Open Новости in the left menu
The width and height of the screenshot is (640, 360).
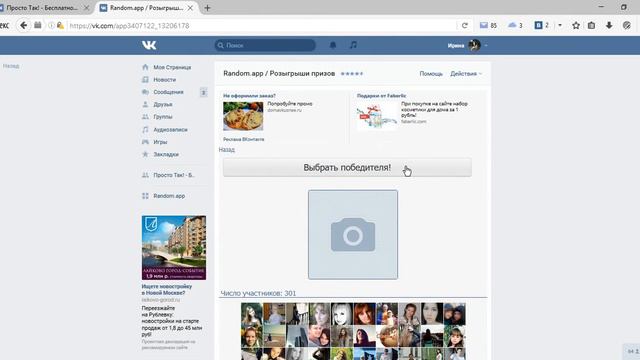tap(164, 80)
